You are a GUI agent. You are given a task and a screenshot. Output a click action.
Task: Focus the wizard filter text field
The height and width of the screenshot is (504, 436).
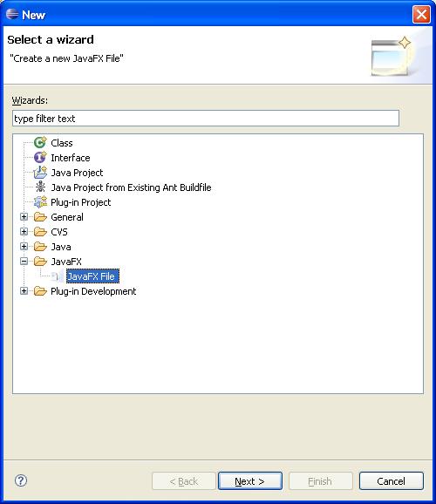coord(206,119)
